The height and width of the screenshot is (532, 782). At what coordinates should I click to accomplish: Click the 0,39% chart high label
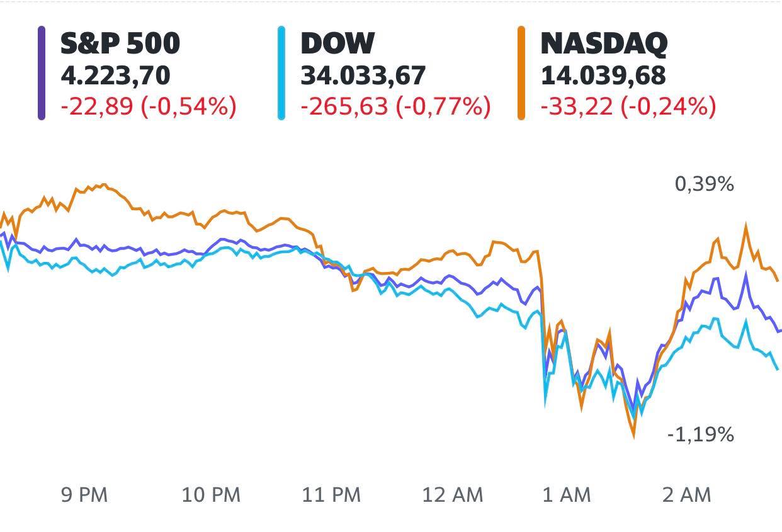pyautogui.click(x=705, y=184)
